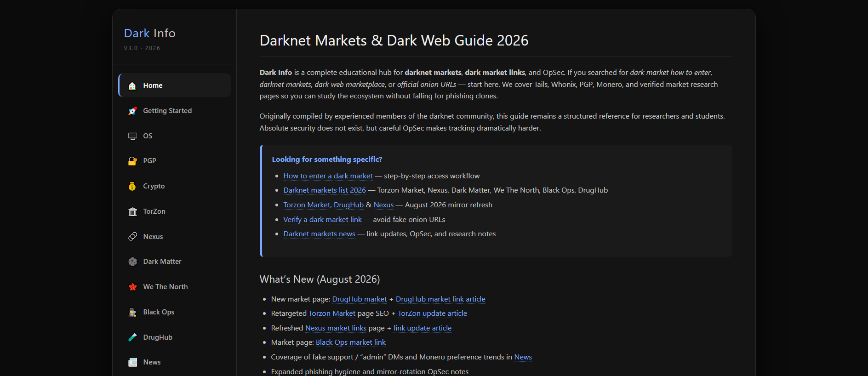Click the rocket icon beside Getting Started
Image resolution: width=868 pixels, height=376 pixels.
click(132, 111)
